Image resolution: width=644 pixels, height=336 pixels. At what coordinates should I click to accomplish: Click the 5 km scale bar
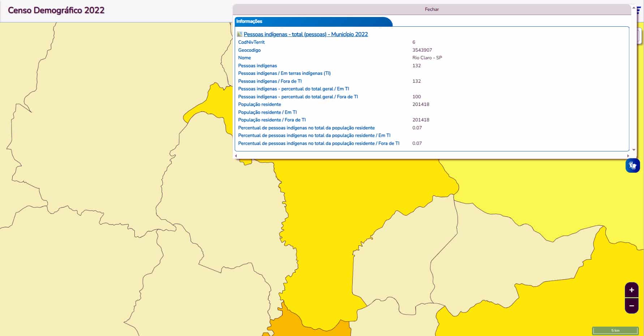[x=615, y=330]
